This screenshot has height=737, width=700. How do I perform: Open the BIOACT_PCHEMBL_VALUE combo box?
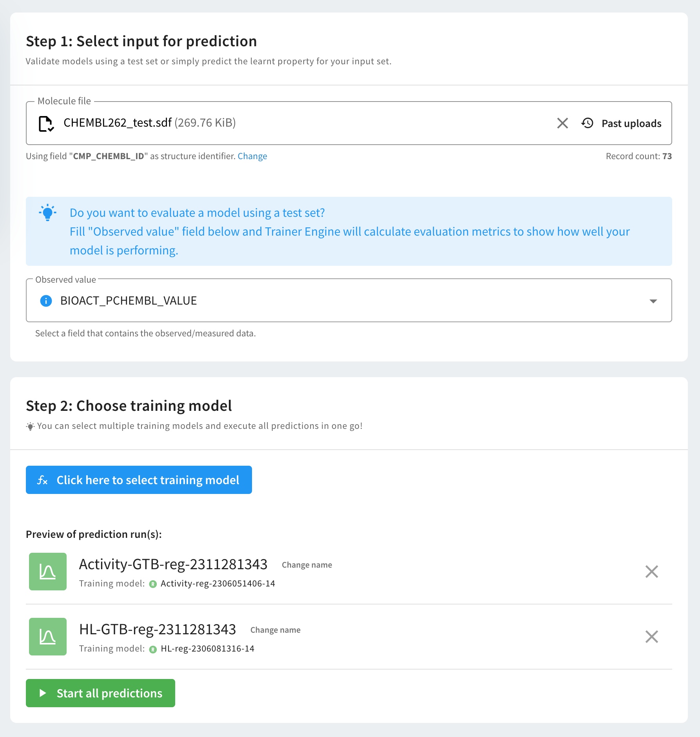[x=345, y=301]
